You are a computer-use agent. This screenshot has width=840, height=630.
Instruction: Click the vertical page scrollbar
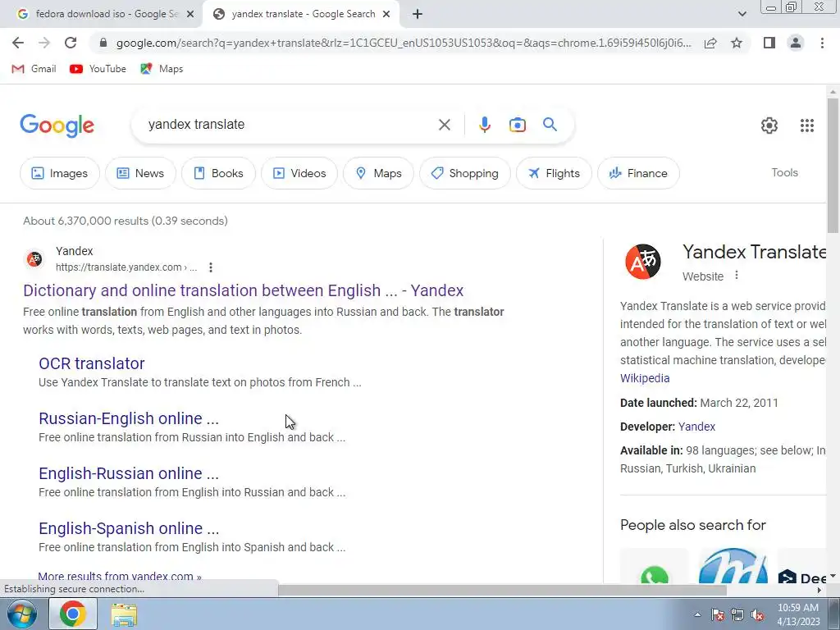pyautogui.click(x=833, y=166)
